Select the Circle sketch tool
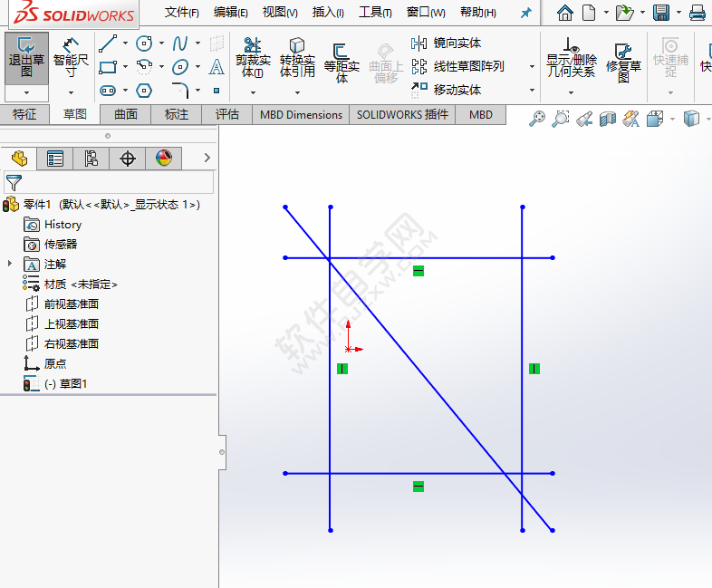 (144, 43)
